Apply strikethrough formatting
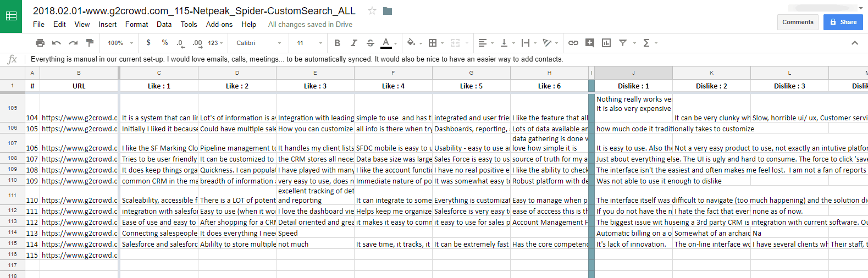 coord(370,43)
